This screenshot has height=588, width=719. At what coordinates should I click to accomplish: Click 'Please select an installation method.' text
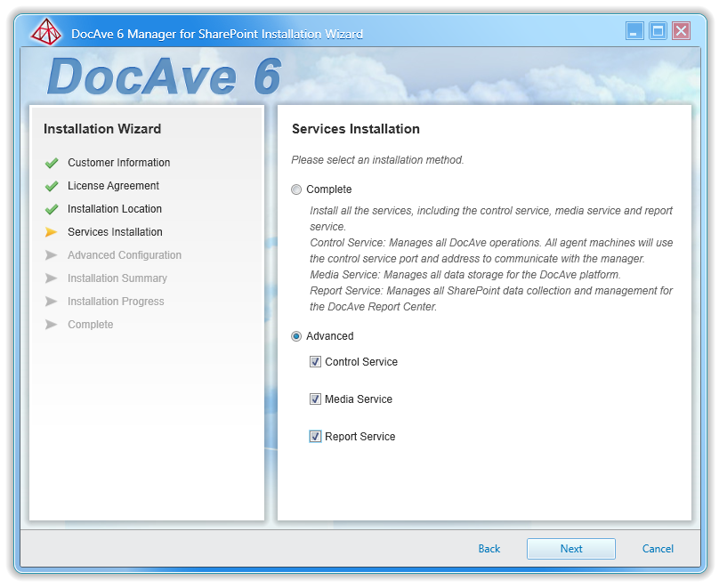378,160
